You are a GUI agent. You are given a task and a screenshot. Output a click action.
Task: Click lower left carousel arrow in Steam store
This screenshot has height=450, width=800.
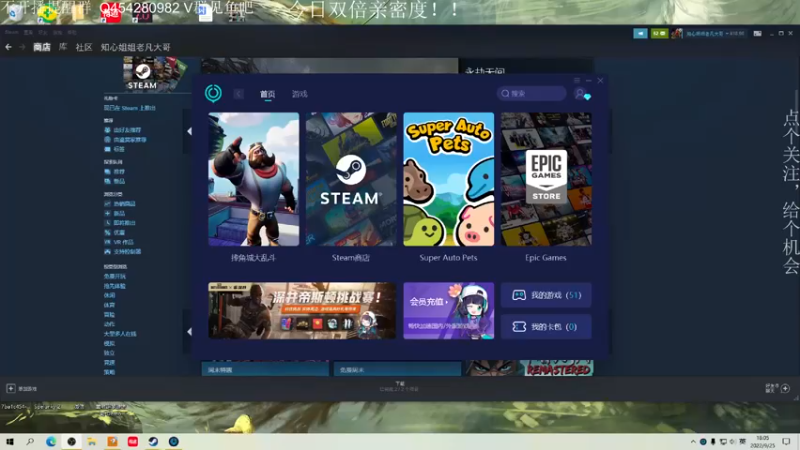click(189, 332)
